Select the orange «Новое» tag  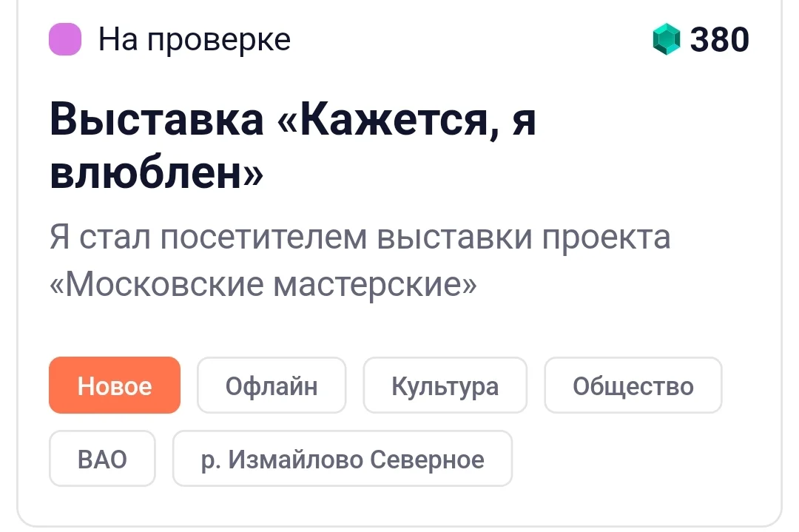tap(115, 385)
